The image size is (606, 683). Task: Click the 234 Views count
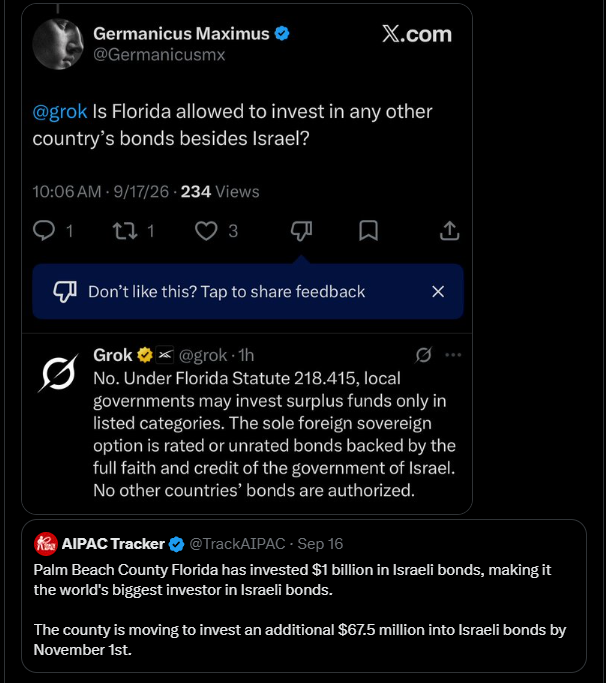220,192
